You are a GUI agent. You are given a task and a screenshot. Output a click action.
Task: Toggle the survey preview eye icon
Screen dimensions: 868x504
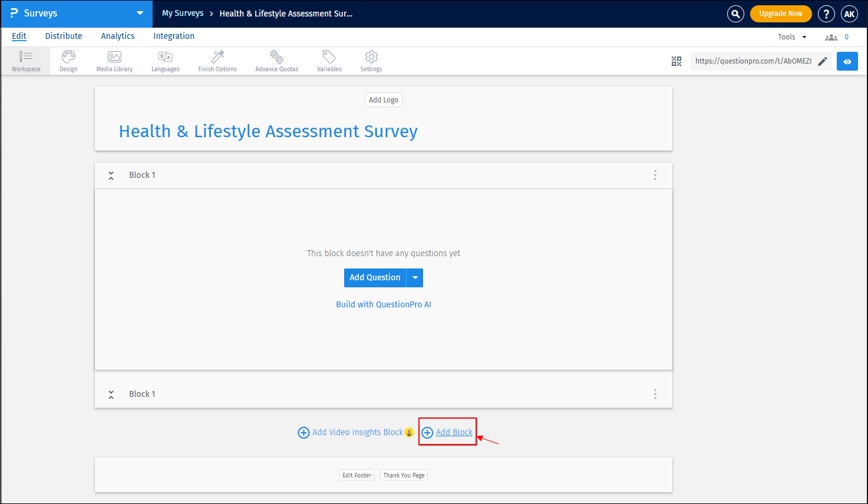coord(847,61)
